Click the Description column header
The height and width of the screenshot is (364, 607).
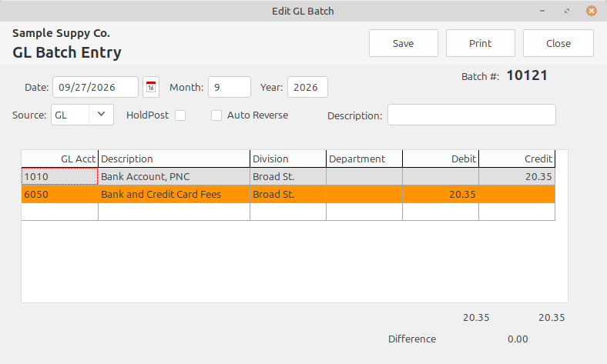click(174, 159)
